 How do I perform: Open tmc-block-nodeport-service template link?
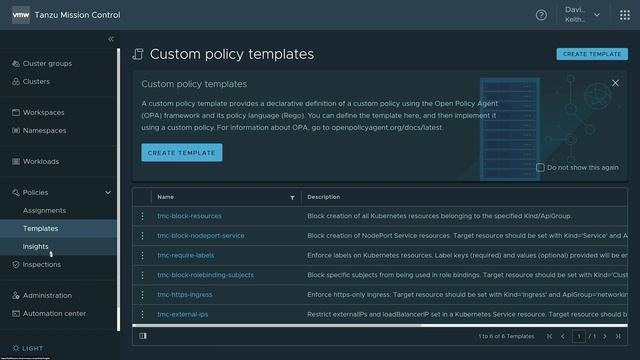point(201,236)
